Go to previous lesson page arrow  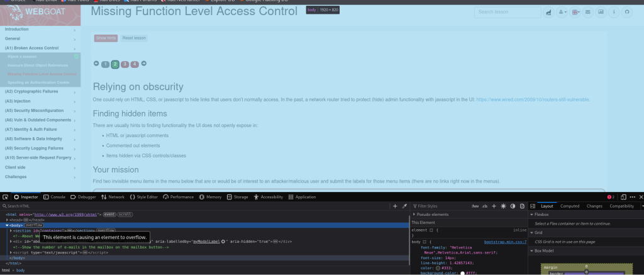[x=96, y=64]
